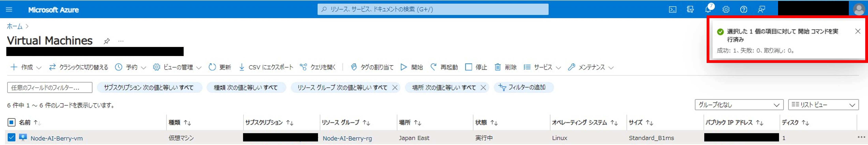Open the 作成 create dropdown
The width and height of the screenshot is (868, 145).
coord(26,67)
